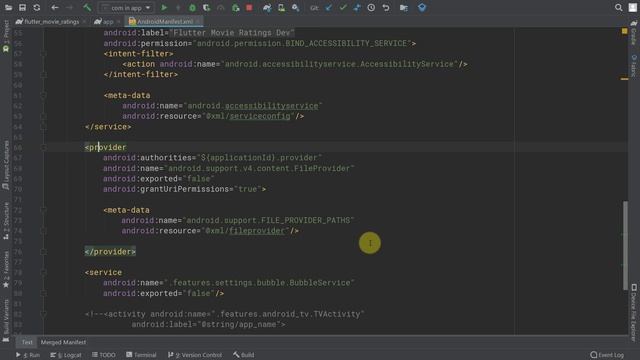Open the Logcat tool window

tap(66, 355)
